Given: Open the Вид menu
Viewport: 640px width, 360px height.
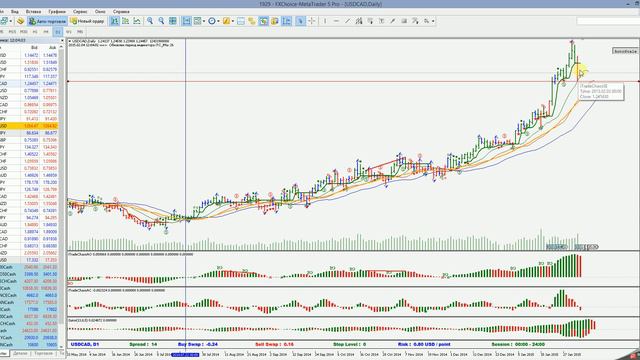Looking at the screenshot, I should (14, 12).
